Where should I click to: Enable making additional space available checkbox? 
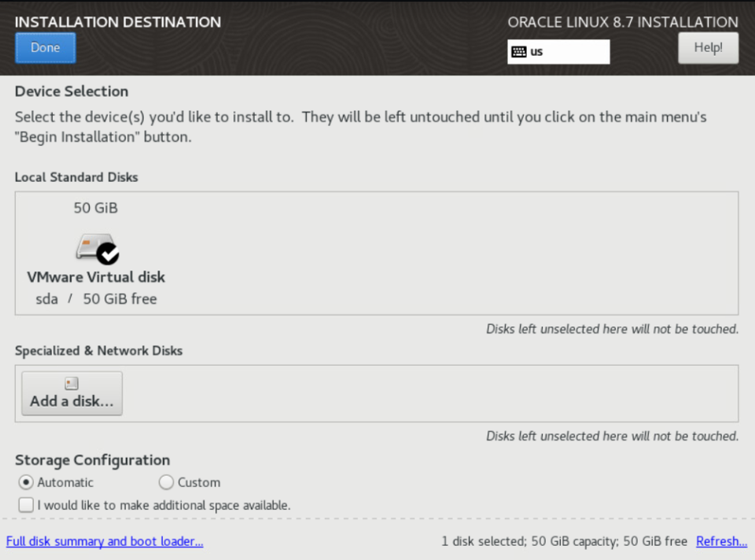tap(27, 505)
